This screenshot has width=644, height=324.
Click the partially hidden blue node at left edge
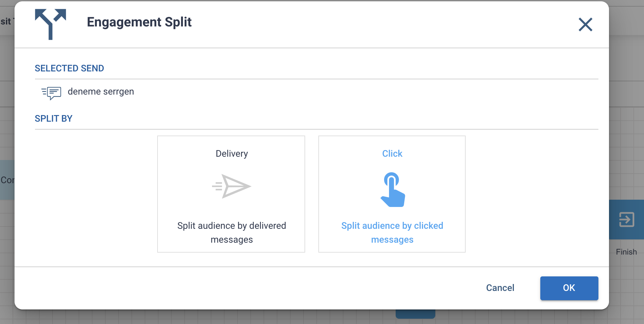[7, 180]
